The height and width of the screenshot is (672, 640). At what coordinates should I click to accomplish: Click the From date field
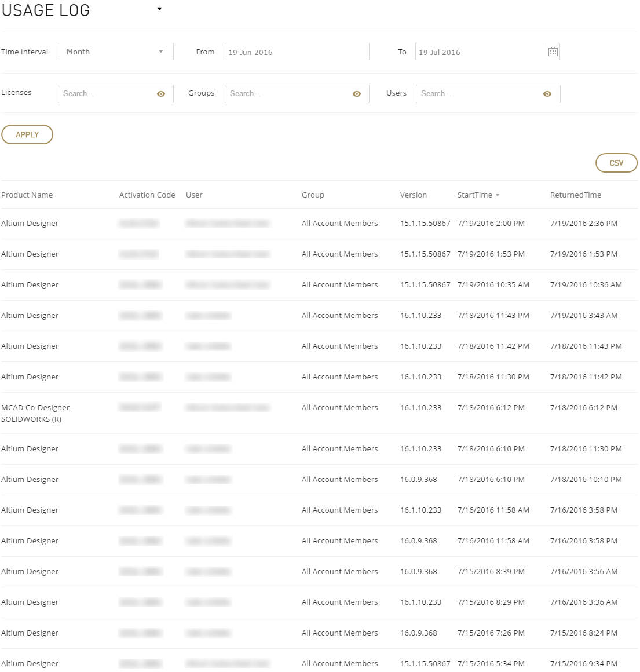click(297, 52)
